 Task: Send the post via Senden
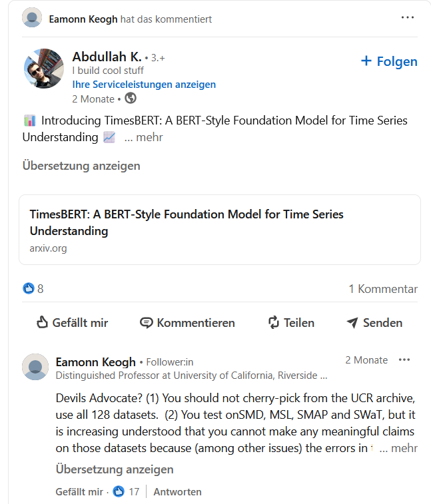(x=374, y=323)
